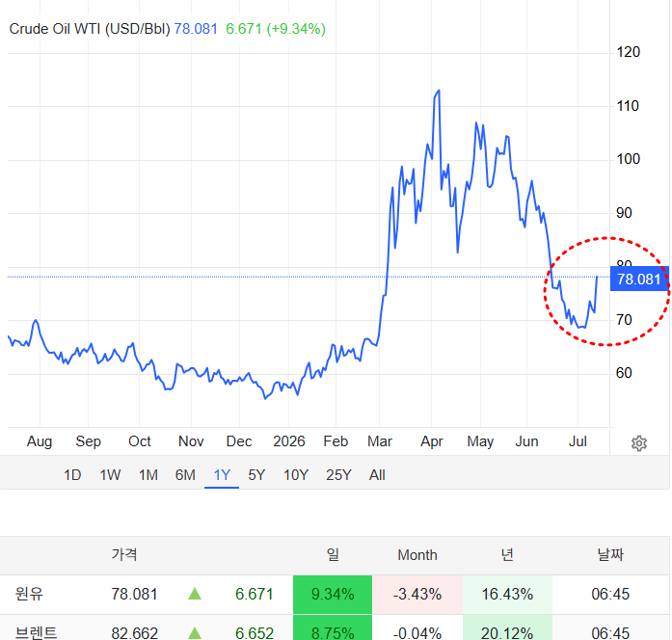672x640 pixels.
Task: Switch chart to 1M range
Action: 148,475
